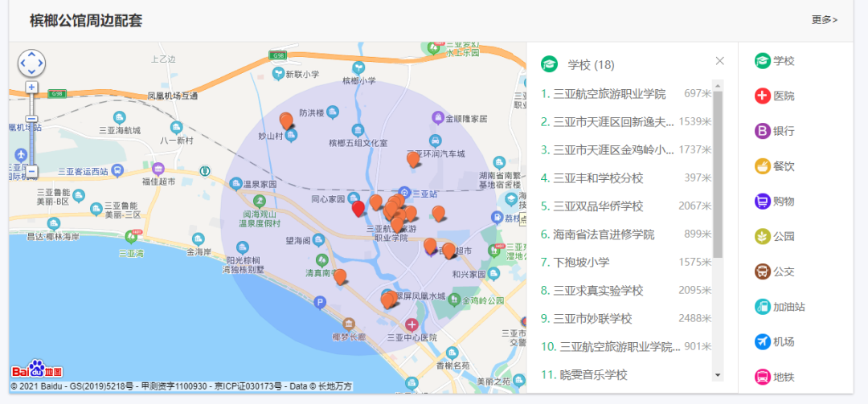The height and width of the screenshot is (404, 868).
Task: Select the 餐饮 category icon
Action: tap(762, 166)
